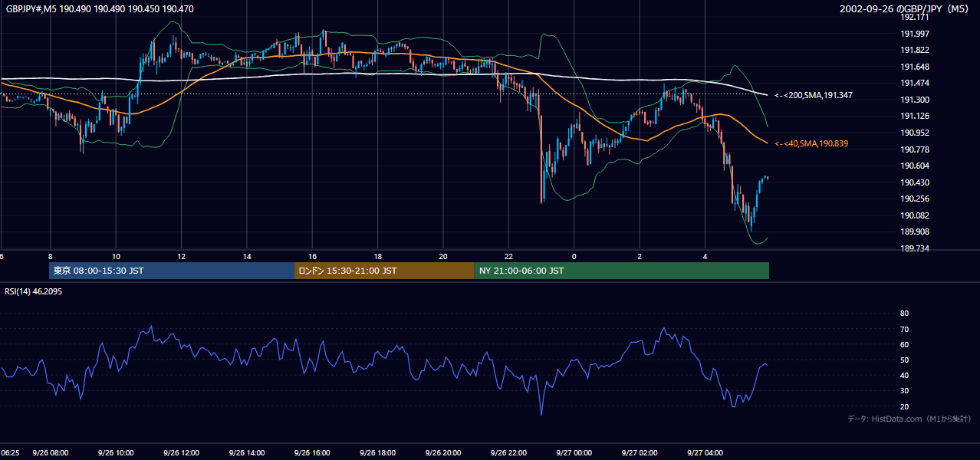The width and height of the screenshot is (980, 460).
Task: Click price axis value 190.082
Action: [914, 215]
